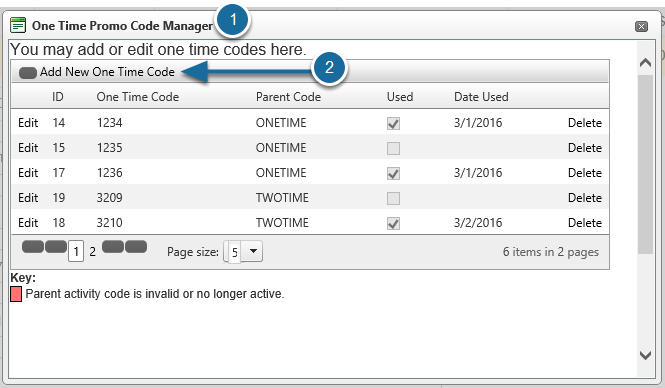Click the Date Used 3/1/2016 for code 1234
Image resolution: width=665 pixels, height=388 pixels.
478,123
